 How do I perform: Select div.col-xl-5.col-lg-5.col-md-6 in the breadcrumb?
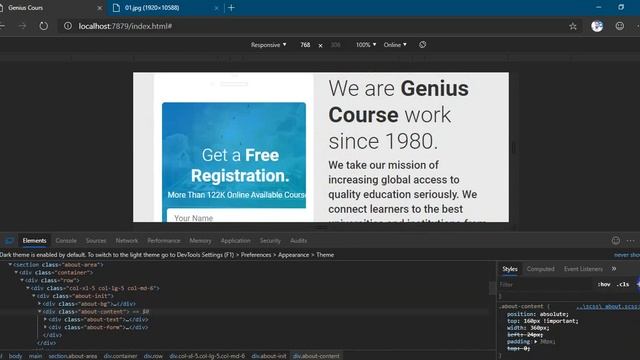pyautogui.click(x=207, y=356)
